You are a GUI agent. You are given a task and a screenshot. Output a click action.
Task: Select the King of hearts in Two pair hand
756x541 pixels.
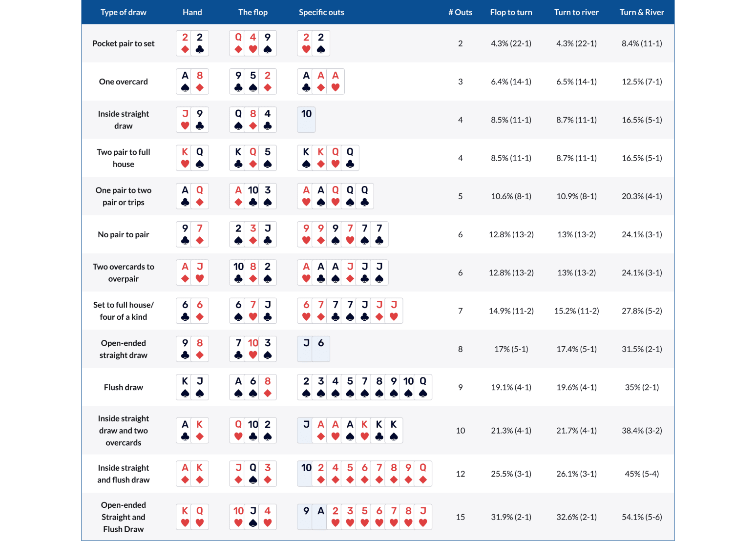[185, 158]
